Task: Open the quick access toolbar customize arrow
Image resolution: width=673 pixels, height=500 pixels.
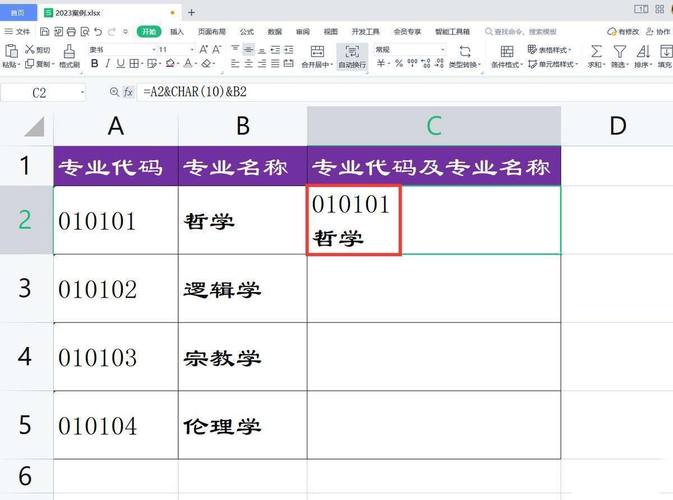Action: [x=125, y=31]
